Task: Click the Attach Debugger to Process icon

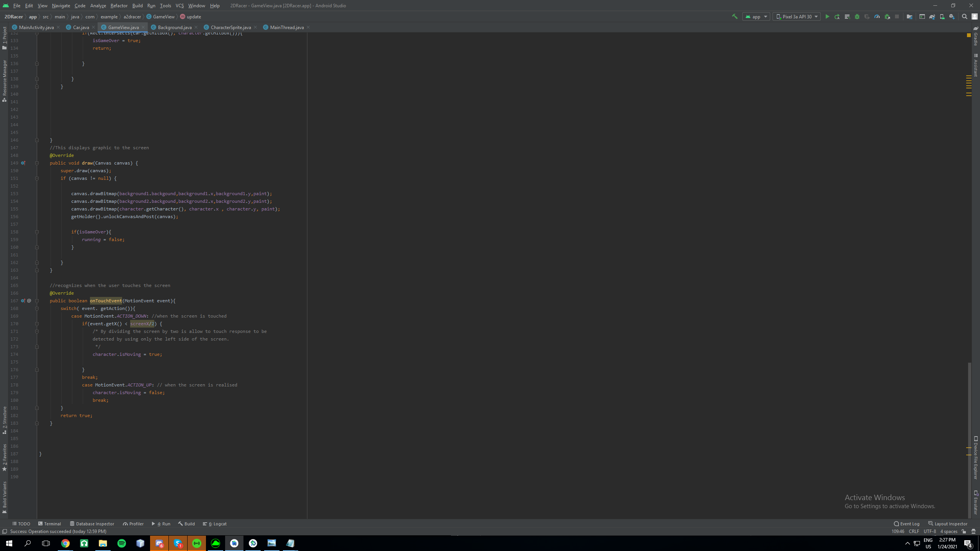Action: pos(887,16)
